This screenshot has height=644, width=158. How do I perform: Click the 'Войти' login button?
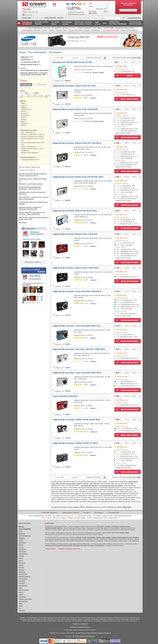tap(106, 12)
